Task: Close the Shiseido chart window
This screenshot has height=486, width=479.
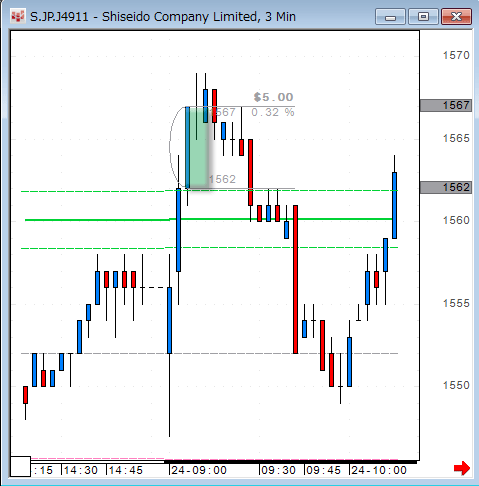Action: click(x=456, y=17)
